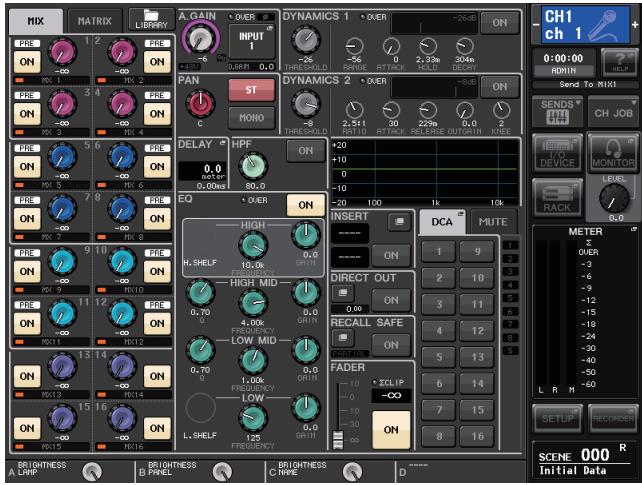Enable the HPF ON switch

click(306, 151)
